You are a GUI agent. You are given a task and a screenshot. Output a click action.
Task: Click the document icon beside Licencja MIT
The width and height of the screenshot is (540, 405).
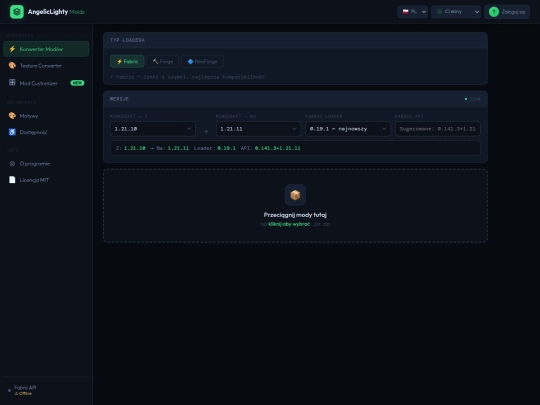click(12, 180)
